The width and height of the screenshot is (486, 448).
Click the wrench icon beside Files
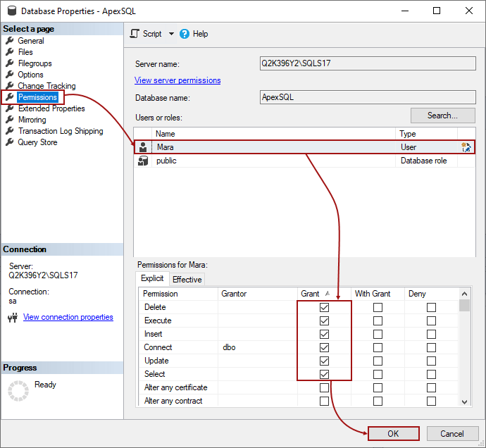pos(10,52)
